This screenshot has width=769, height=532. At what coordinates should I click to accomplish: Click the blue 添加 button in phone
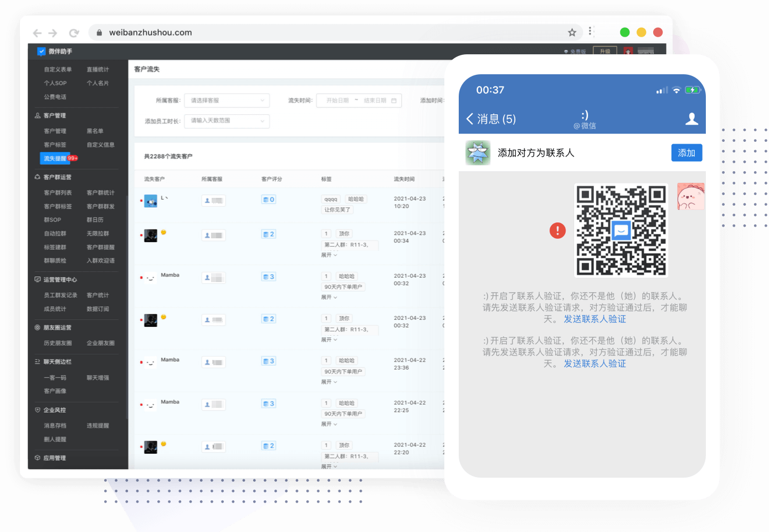pyautogui.click(x=686, y=153)
